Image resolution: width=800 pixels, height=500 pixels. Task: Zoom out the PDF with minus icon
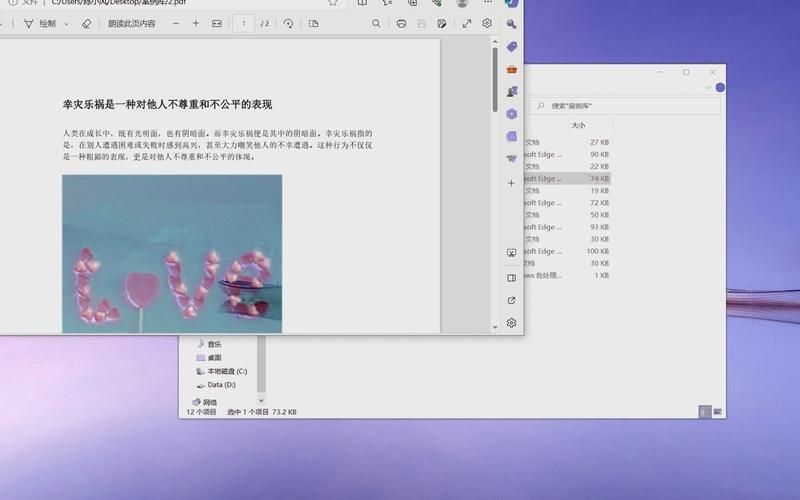point(176,23)
